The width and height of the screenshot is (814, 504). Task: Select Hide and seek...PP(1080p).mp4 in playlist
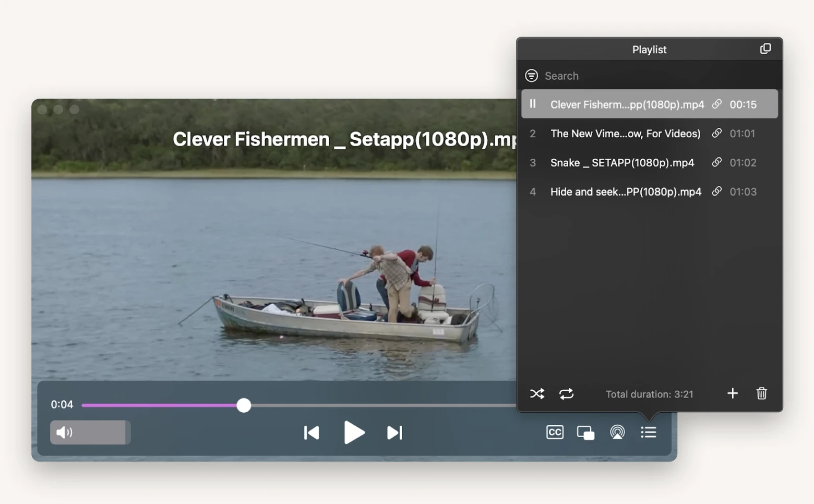tap(625, 191)
